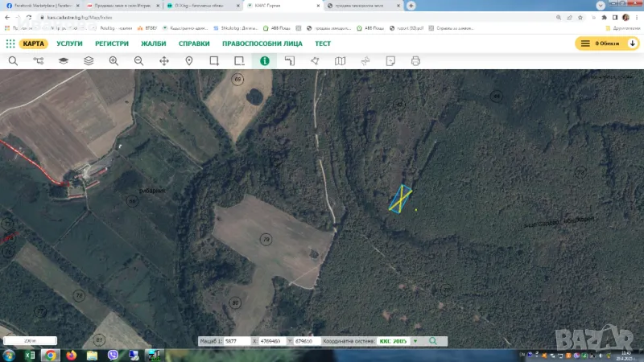This screenshot has width=644, height=362.
Task: Click the search magnifier tool in map toolbar
Action: point(13,61)
